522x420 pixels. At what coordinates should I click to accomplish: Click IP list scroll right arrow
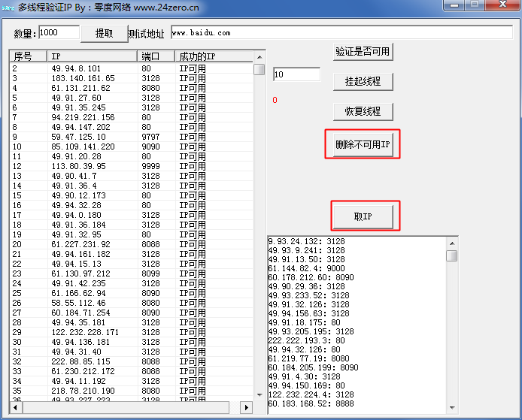(x=247, y=407)
